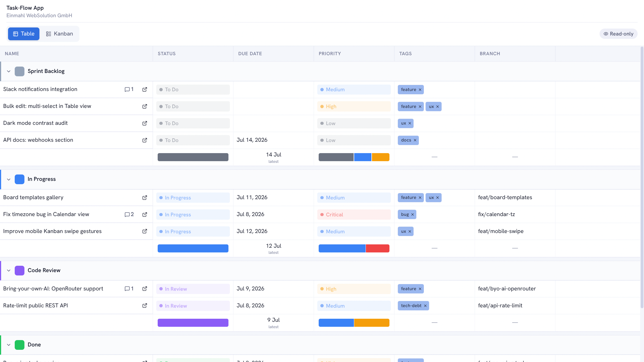Switch to the Table view tab
Screen dimensions: 644x362
point(24,34)
